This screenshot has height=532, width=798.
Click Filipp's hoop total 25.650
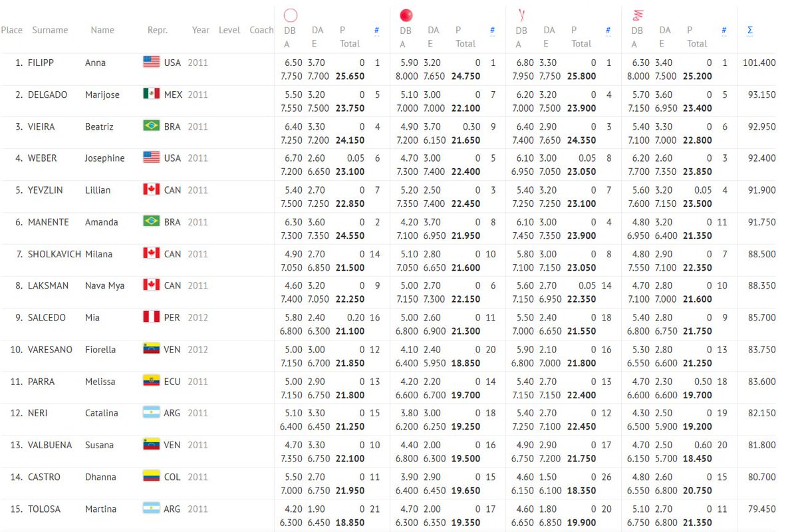pos(350,76)
